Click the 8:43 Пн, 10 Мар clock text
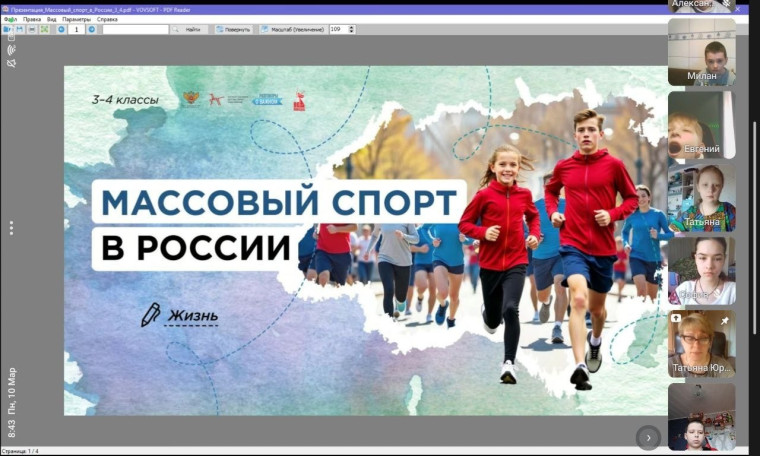This screenshot has height=456, width=760. click(12, 403)
